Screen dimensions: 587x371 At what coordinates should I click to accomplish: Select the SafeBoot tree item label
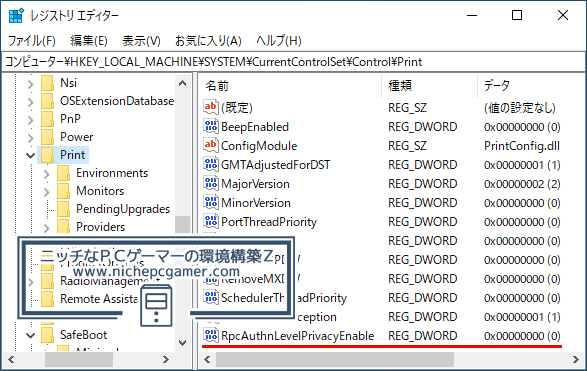tap(83, 335)
